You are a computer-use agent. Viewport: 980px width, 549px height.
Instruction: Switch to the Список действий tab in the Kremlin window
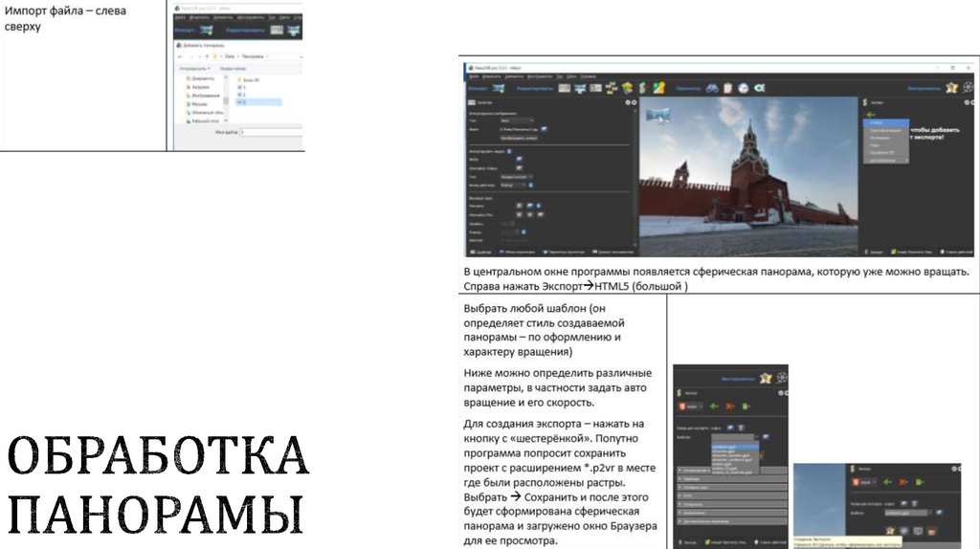957,252
